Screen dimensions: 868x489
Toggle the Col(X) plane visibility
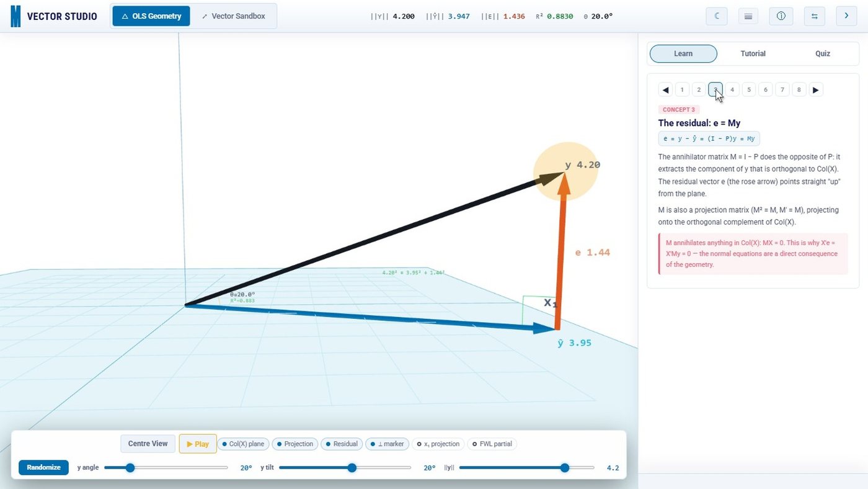243,444
